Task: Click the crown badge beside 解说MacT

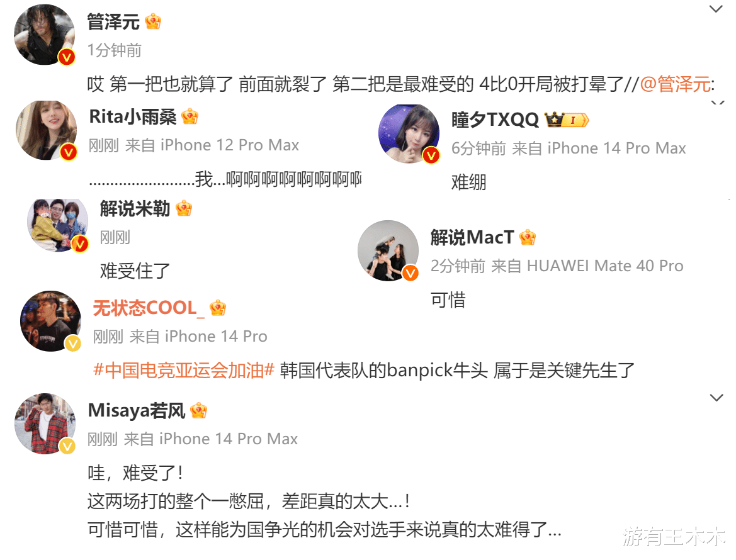Action: (528, 237)
